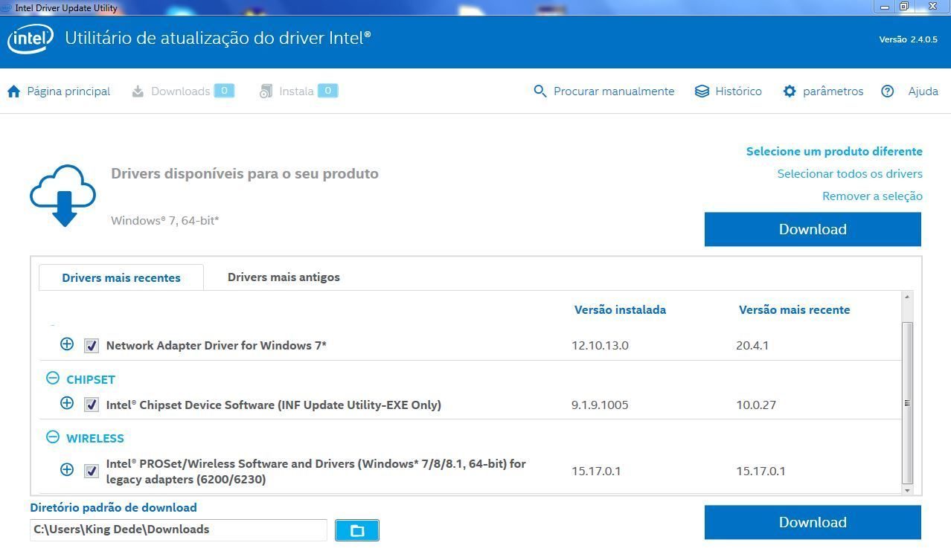Click the Intel logo in header
This screenshot has height=560, width=951.
pos(31,39)
